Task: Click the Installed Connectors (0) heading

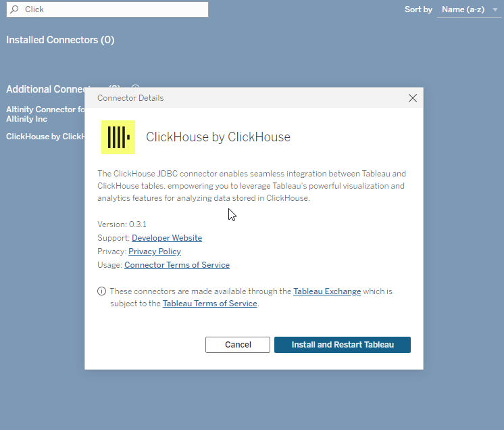Action: (x=60, y=40)
